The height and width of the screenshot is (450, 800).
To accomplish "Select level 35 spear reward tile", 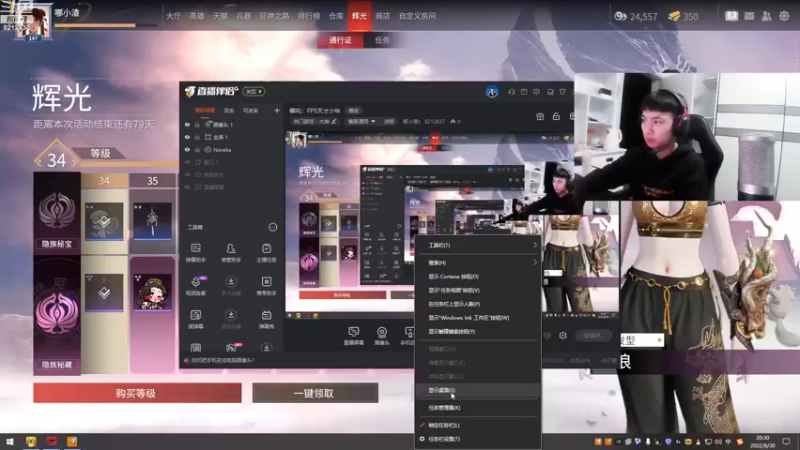I will pos(152,221).
